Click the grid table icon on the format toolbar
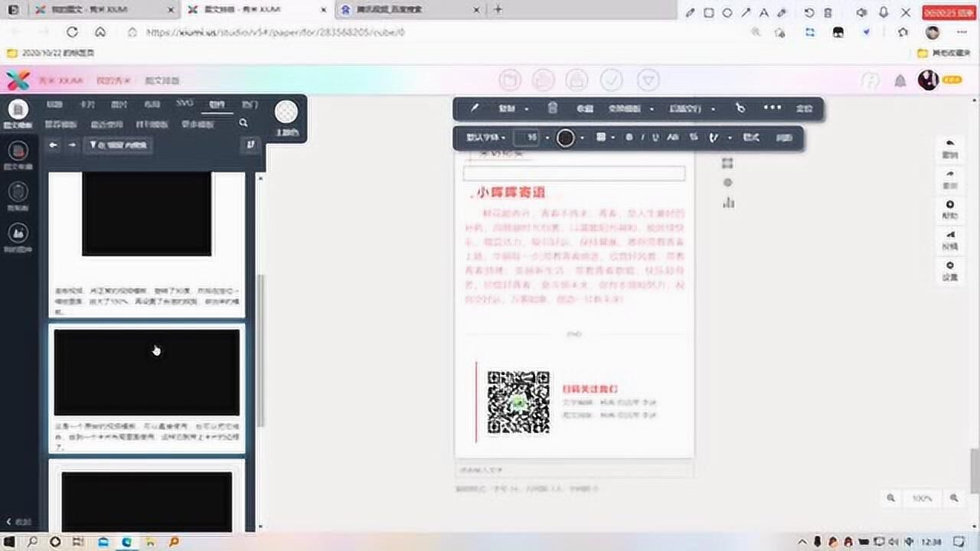The image size is (980, 551). coord(601,138)
